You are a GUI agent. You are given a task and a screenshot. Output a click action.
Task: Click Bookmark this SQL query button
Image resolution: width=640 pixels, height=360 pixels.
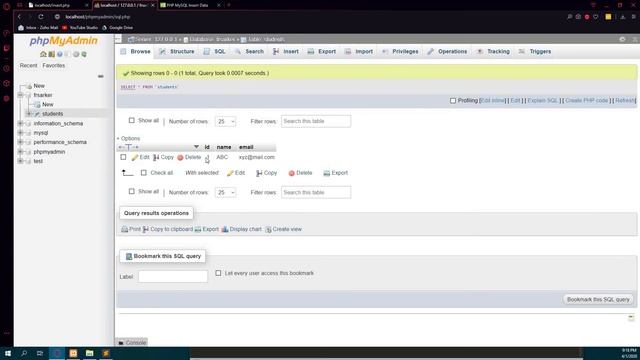click(598, 300)
